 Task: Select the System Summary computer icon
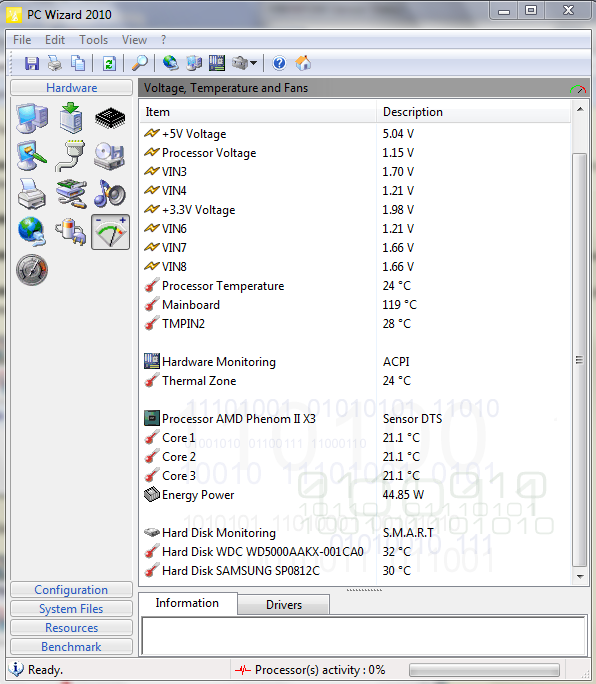[32, 118]
